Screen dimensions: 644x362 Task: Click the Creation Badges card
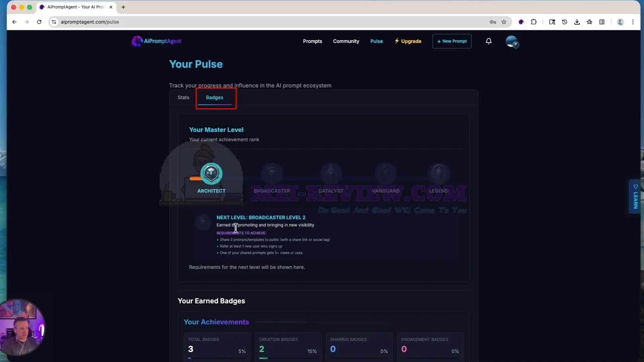(288, 347)
